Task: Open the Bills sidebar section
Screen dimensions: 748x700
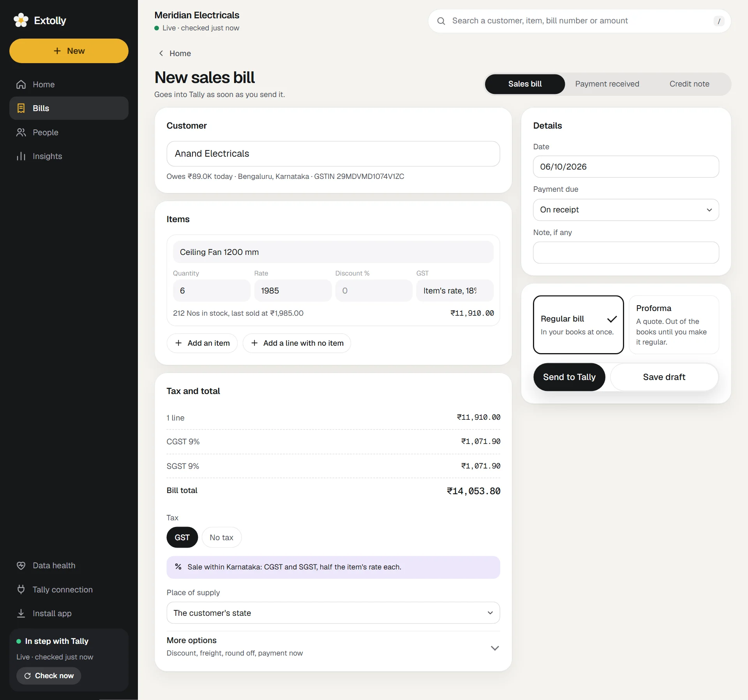Action: [69, 108]
